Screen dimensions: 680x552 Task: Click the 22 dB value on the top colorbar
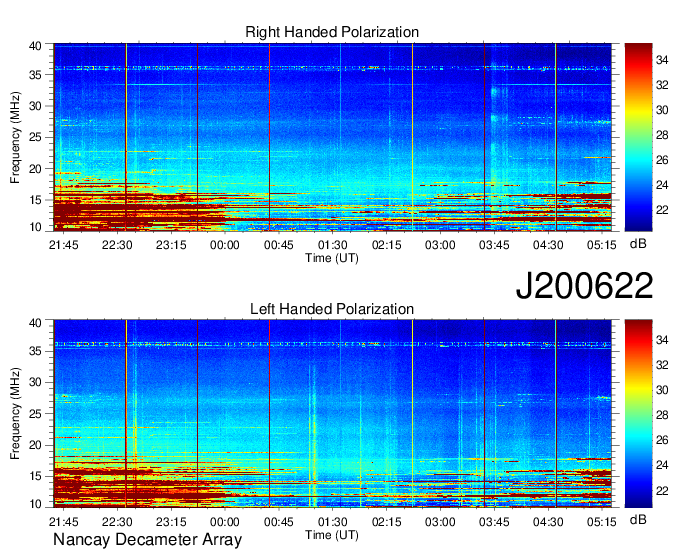(x=662, y=210)
